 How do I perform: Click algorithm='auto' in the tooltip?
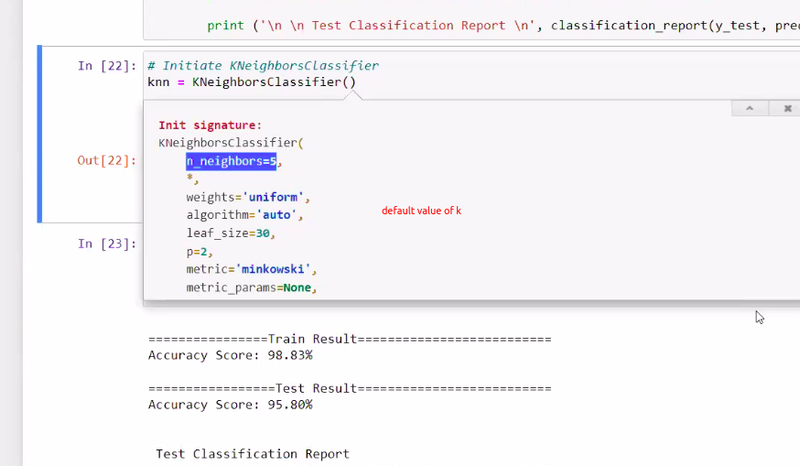click(x=244, y=215)
